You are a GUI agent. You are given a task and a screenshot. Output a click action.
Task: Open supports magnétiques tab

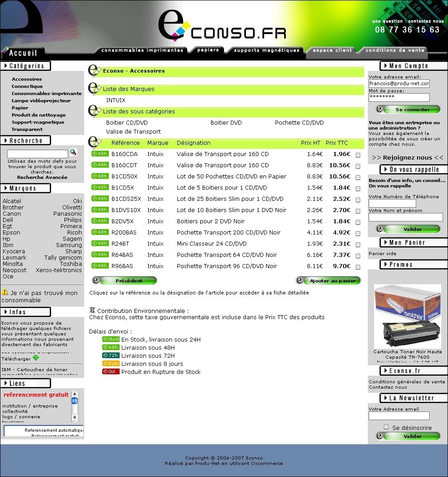tap(267, 50)
